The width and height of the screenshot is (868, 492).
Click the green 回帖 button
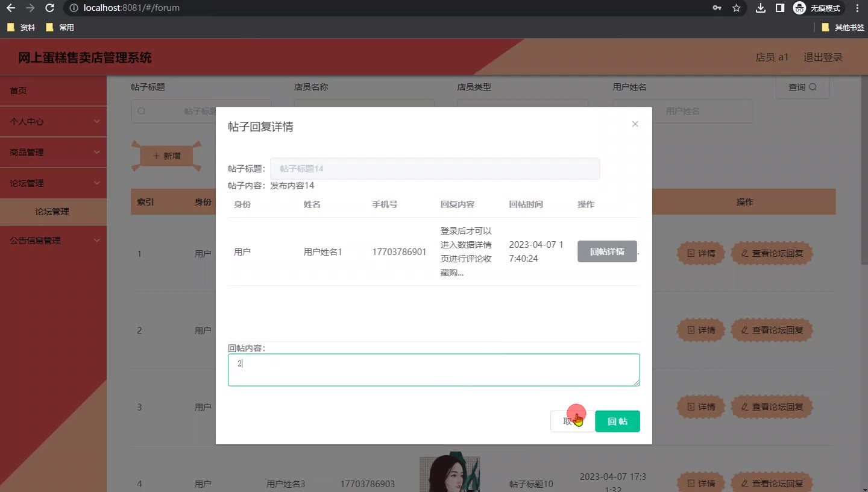coord(617,421)
